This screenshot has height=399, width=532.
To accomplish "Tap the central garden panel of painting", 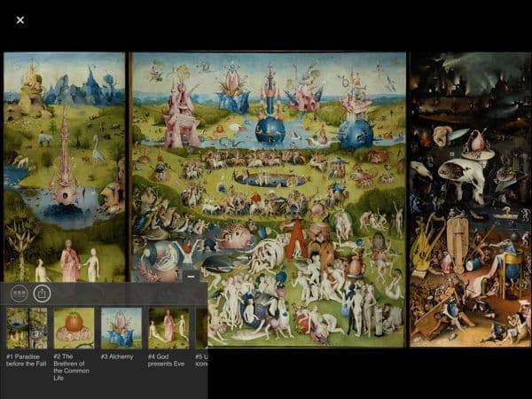I will click(269, 199).
